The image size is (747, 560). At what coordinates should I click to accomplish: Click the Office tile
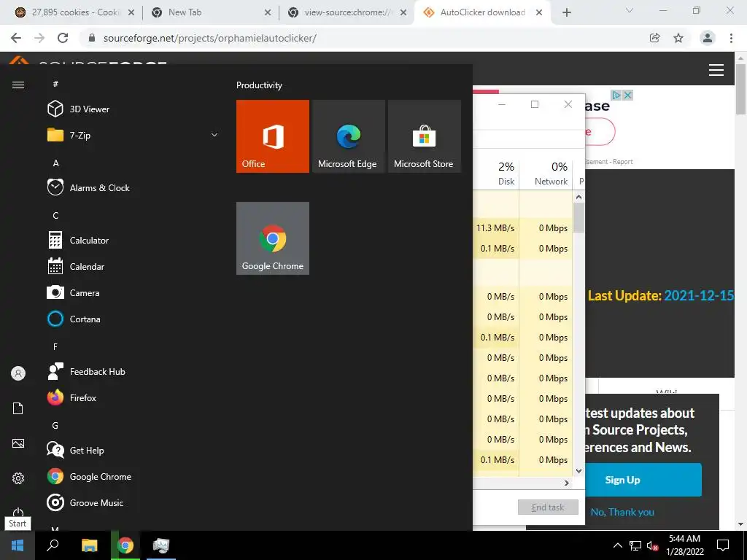pyautogui.click(x=273, y=136)
